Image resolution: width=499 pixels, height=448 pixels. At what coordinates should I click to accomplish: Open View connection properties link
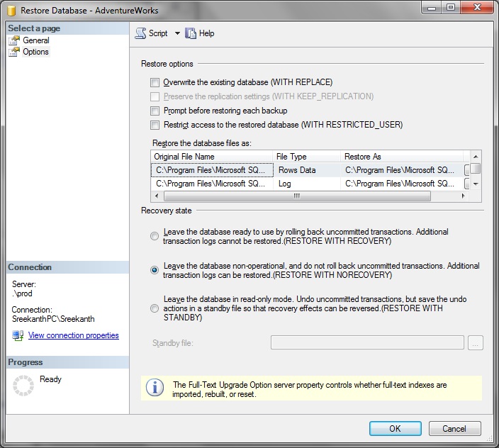(73, 335)
